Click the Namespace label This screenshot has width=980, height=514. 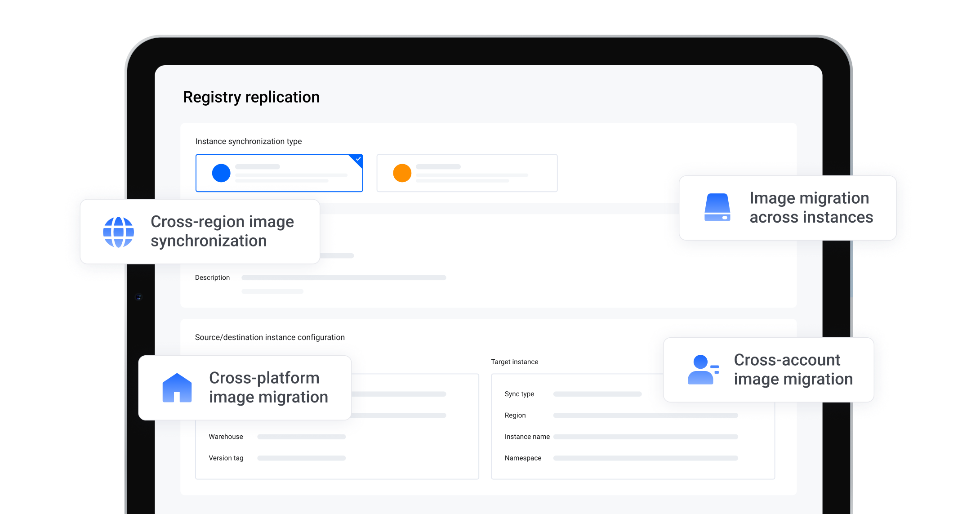tap(523, 458)
